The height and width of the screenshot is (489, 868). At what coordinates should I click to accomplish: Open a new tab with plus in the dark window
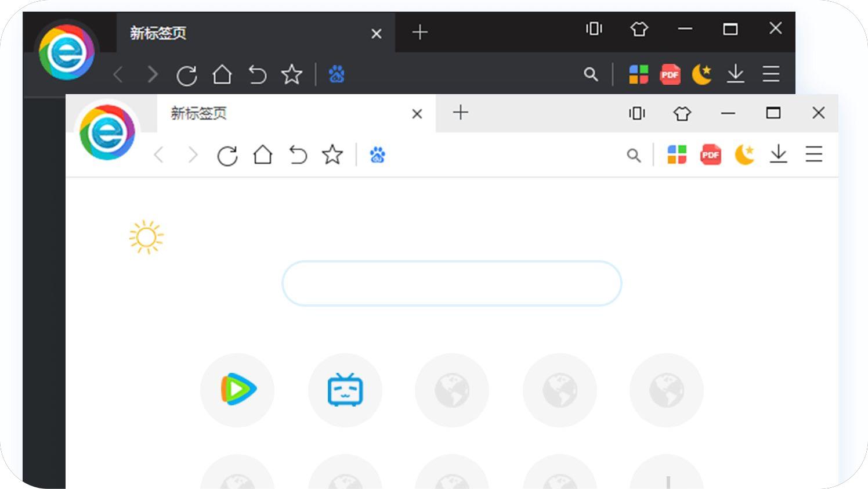point(420,32)
